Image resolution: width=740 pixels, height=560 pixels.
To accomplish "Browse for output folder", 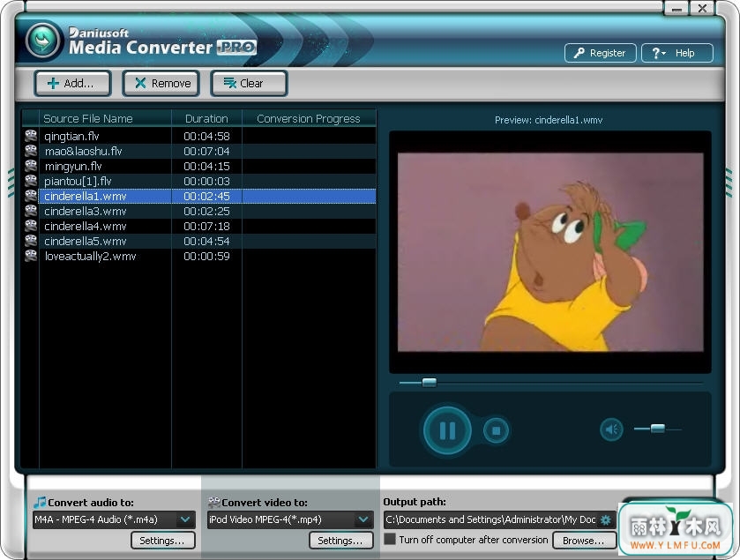I will click(x=584, y=541).
